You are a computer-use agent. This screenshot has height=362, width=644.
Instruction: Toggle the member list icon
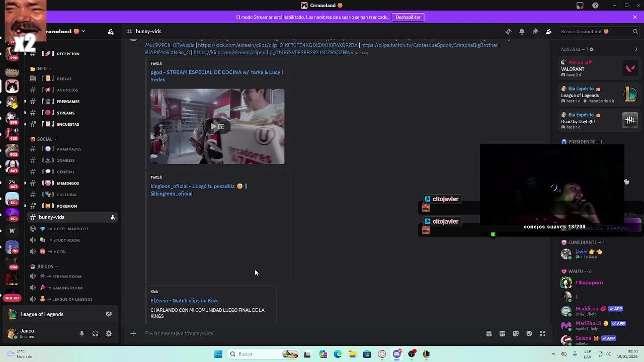point(549,31)
